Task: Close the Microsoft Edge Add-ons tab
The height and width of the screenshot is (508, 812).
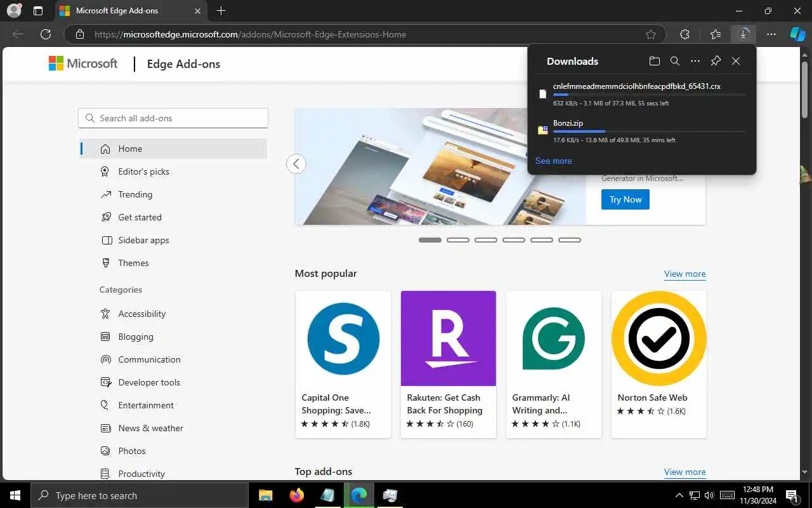Action: (x=197, y=11)
